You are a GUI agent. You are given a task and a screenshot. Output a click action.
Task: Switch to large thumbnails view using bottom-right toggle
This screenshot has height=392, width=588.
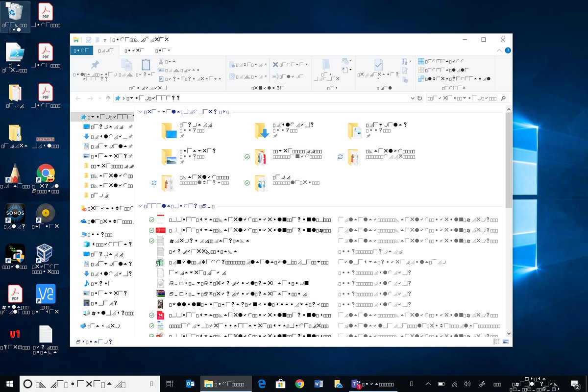tap(506, 342)
